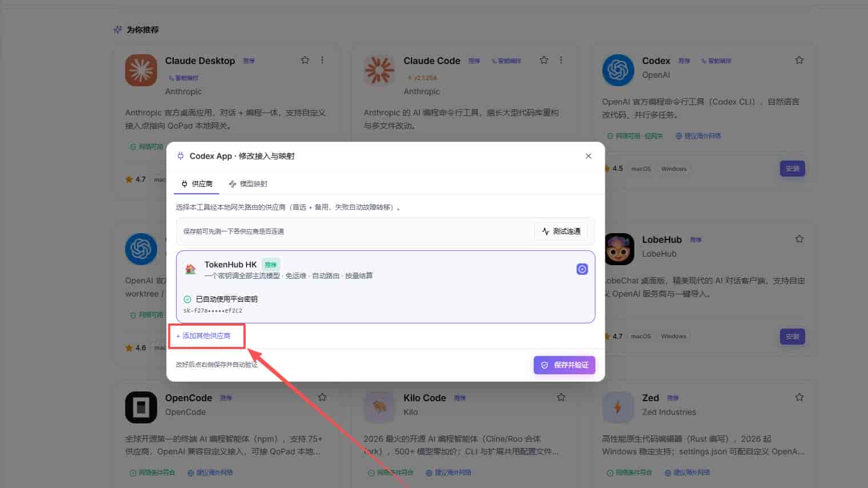This screenshot has width=868, height=488.
Task: Toggle TokenHub HK selected checkbox
Action: pos(582,269)
